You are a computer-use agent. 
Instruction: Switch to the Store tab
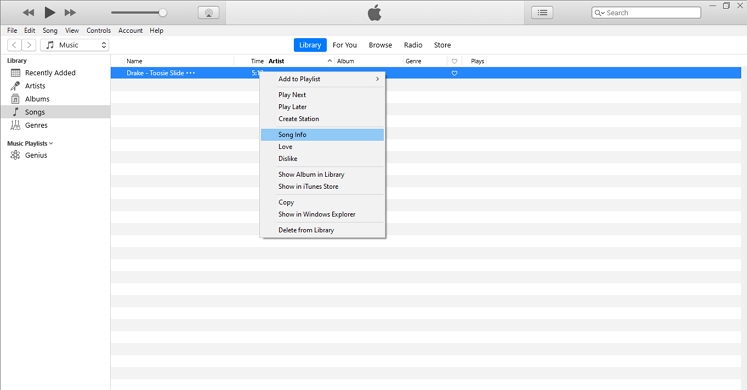[x=442, y=45]
